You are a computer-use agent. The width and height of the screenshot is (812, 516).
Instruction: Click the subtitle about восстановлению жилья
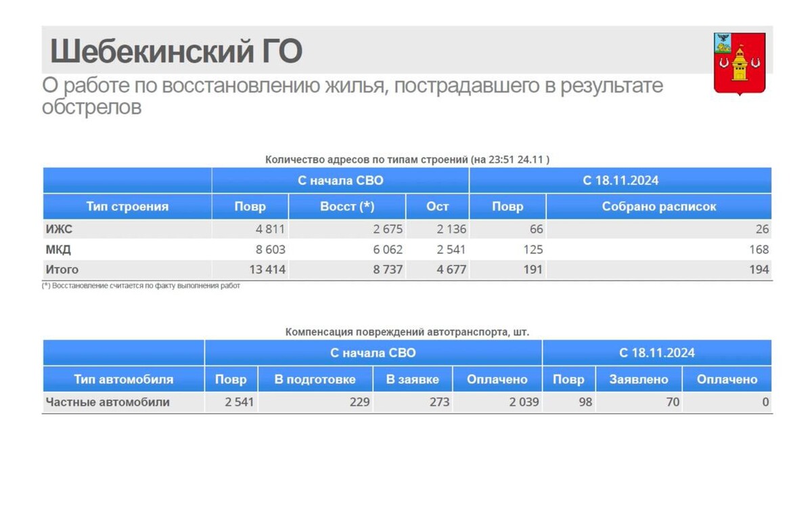[353, 96]
